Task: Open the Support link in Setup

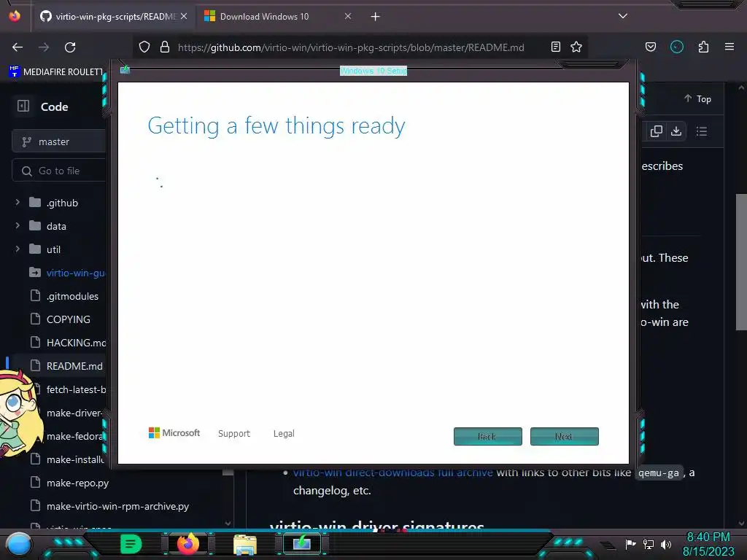Action: click(x=234, y=433)
